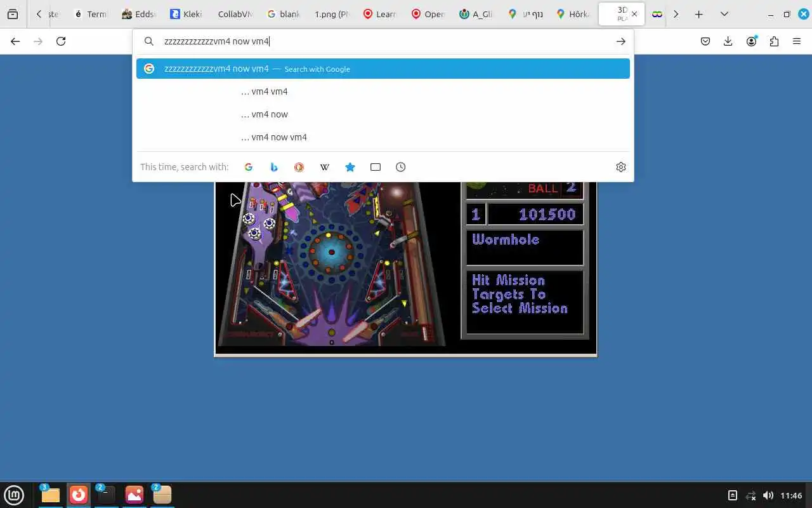Screen dimensions: 812x508
Task: Choose the '… vm4 now' suggestion
Action: pyautogui.click(x=383, y=114)
